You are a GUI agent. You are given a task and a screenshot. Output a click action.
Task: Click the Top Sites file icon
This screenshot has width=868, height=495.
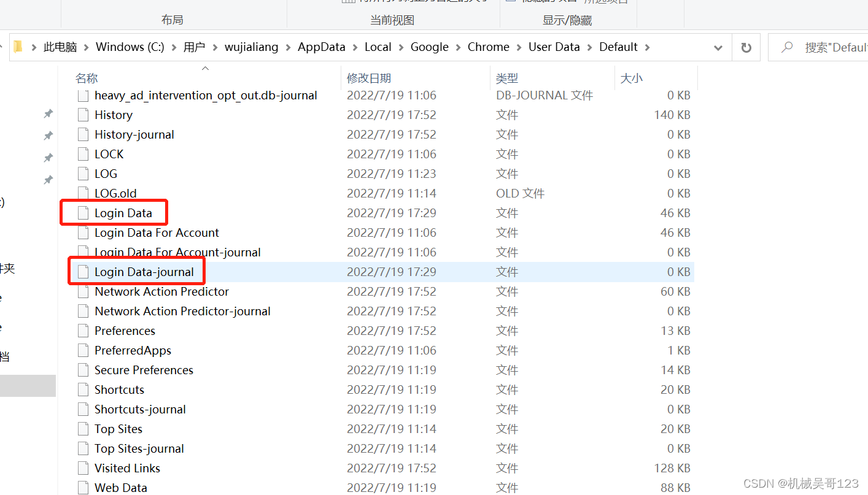coord(83,429)
